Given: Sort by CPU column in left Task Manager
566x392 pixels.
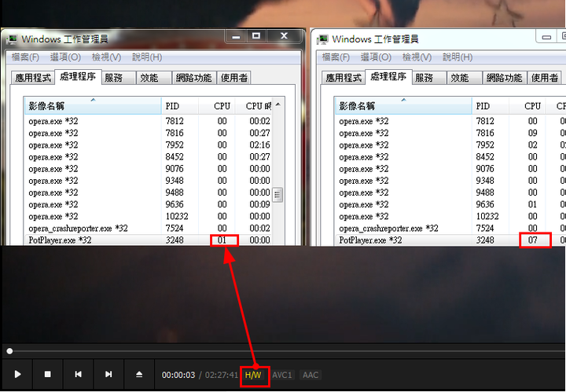Looking at the screenshot, I should point(217,106).
